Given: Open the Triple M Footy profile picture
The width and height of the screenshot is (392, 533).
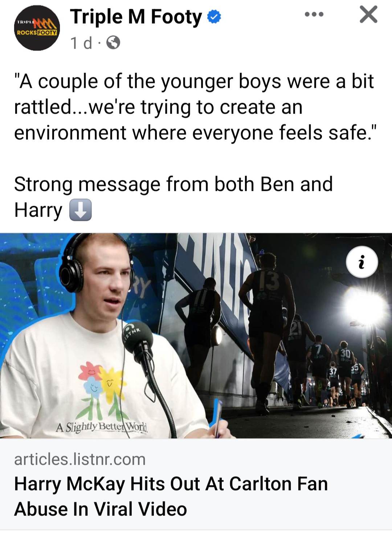Looking at the screenshot, I should [37, 28].
